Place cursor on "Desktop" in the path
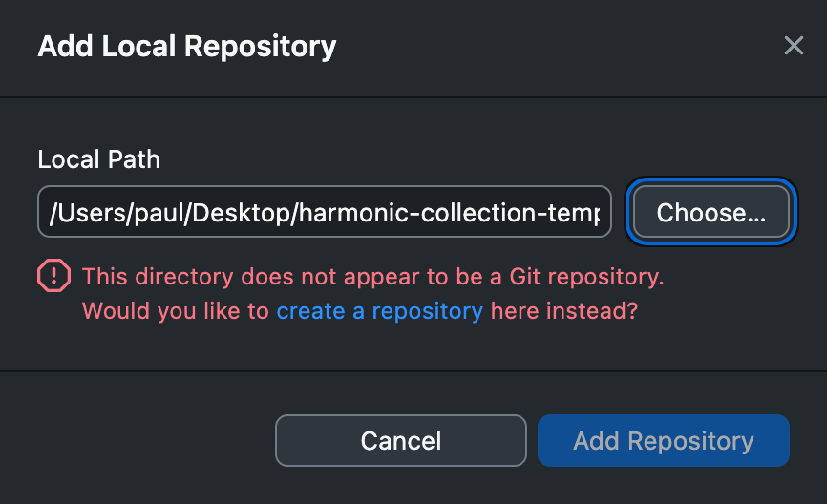This screenshot has width=827, height=504. point(251,213)
